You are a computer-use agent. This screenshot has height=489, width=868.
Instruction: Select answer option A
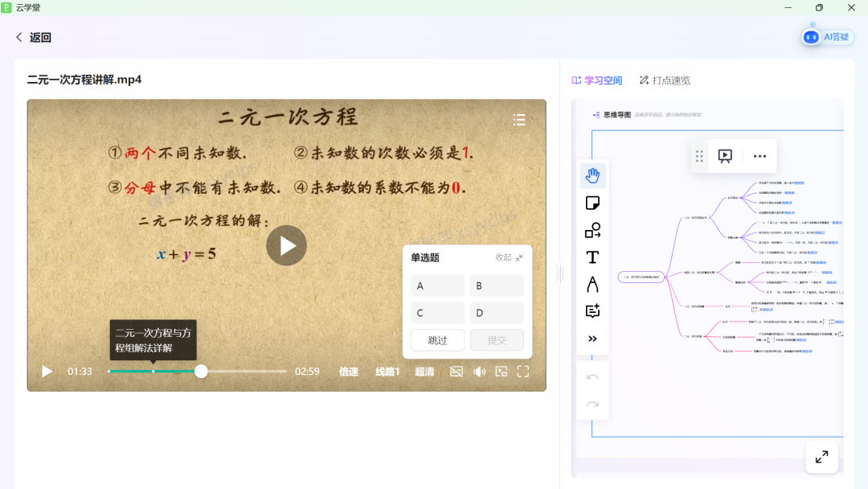[x=437, y=286]
